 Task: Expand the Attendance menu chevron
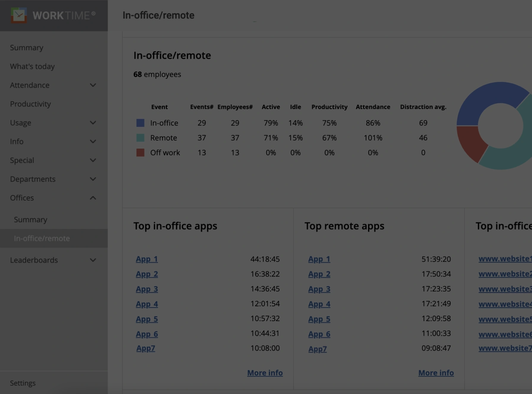coord(93,85)
